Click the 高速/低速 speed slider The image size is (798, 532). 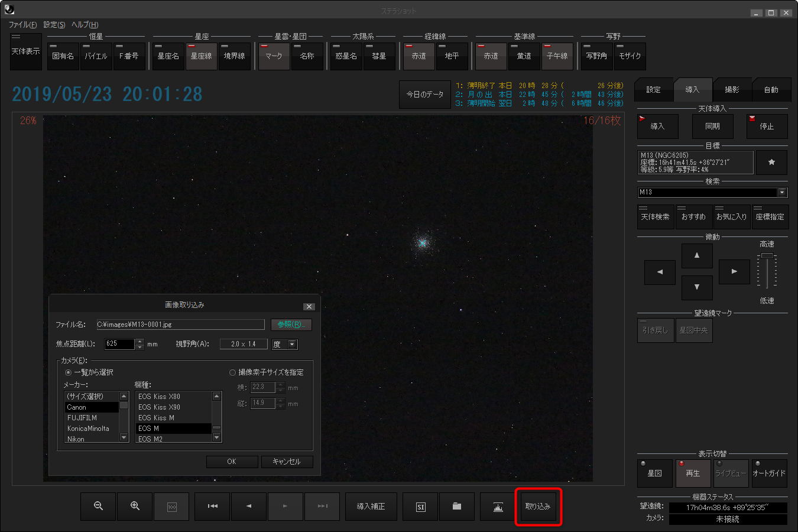(767, 271)
